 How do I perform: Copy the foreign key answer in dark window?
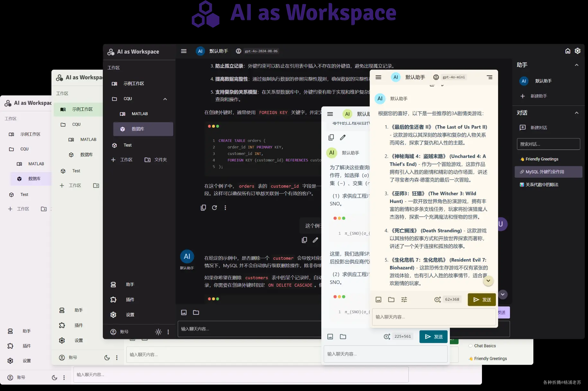click(x=203, y=208)
